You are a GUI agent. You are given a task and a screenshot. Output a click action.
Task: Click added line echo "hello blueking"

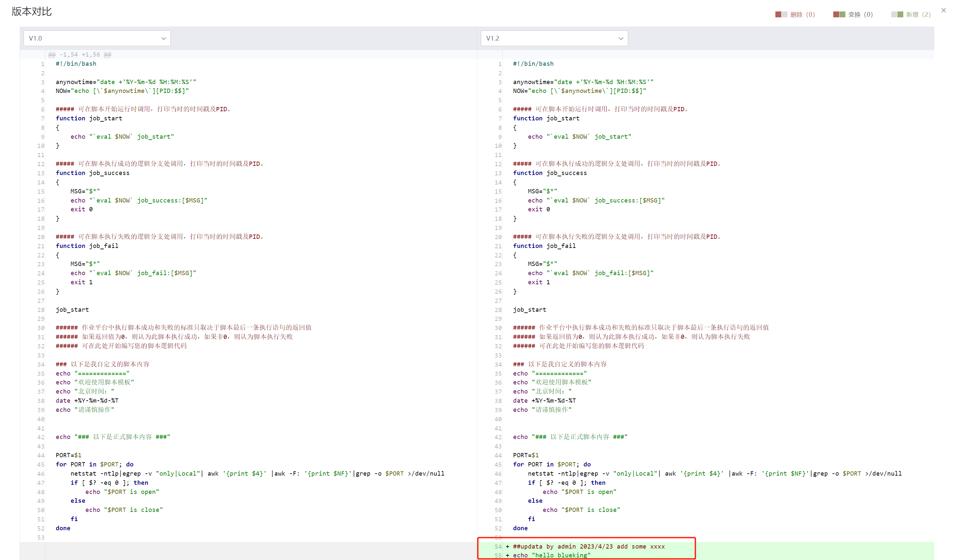click(x=552, y=555)
